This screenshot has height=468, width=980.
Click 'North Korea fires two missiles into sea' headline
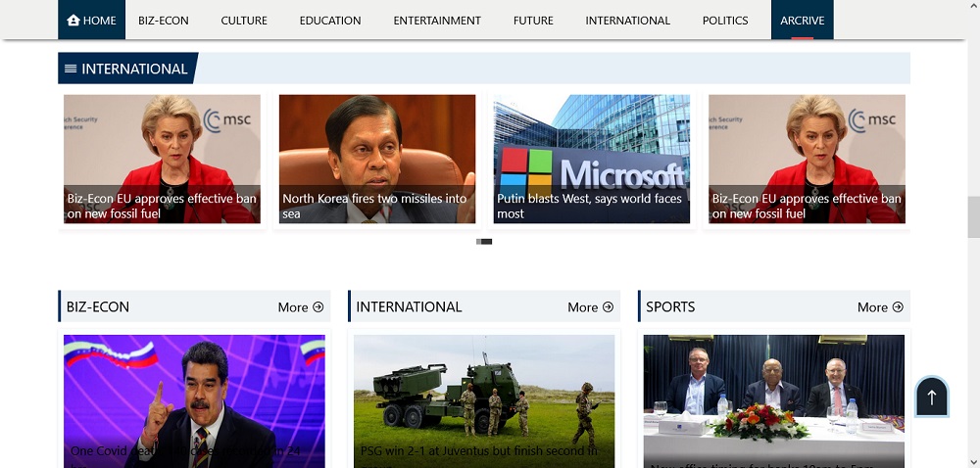374,206
